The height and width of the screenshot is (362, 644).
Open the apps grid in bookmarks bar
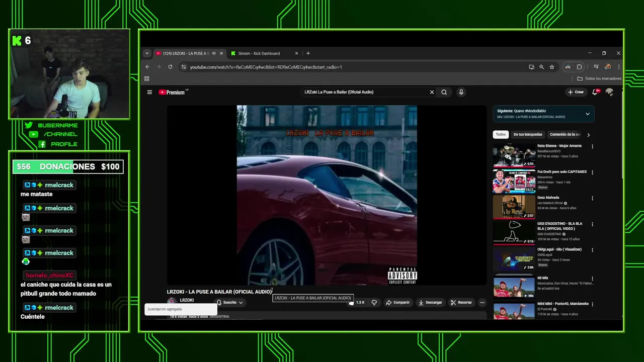pyautogui.click(x=147, y=78)
